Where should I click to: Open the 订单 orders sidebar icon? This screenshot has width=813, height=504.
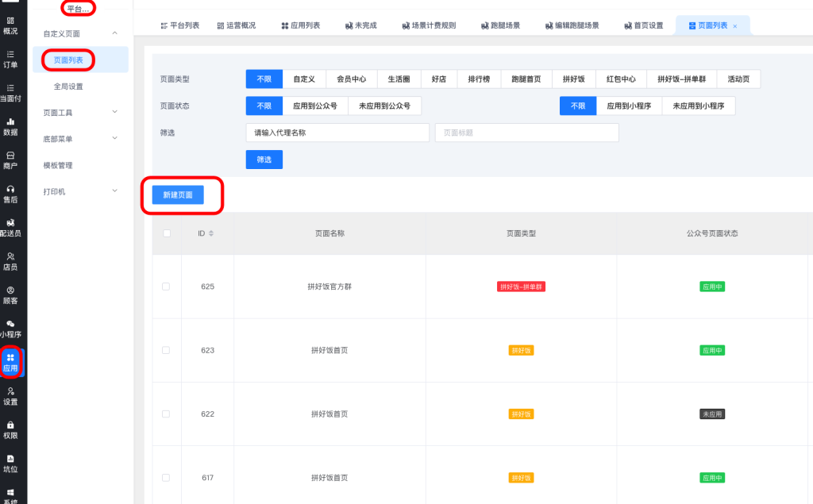coord(10,59)
